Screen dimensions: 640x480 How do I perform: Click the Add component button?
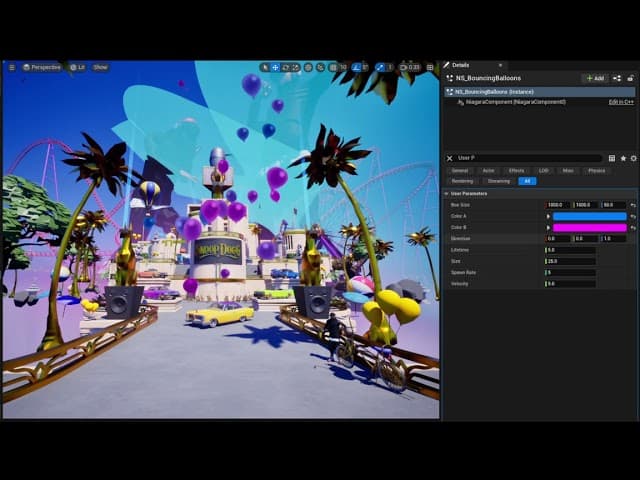(x=594, y=78)
